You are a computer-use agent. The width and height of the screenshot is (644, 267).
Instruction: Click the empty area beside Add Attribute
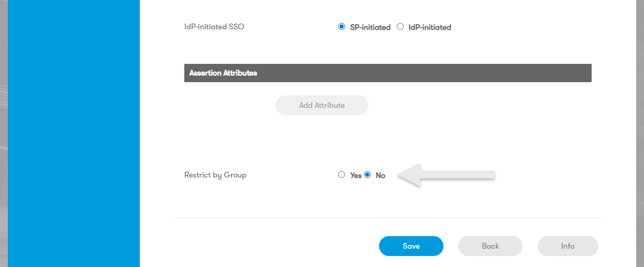tap(471, 105)
